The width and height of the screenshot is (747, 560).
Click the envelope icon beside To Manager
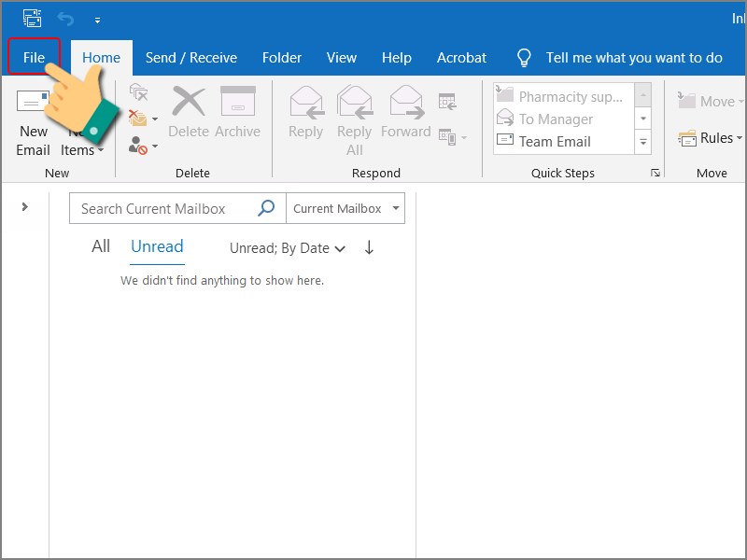(x=504, y=118)
